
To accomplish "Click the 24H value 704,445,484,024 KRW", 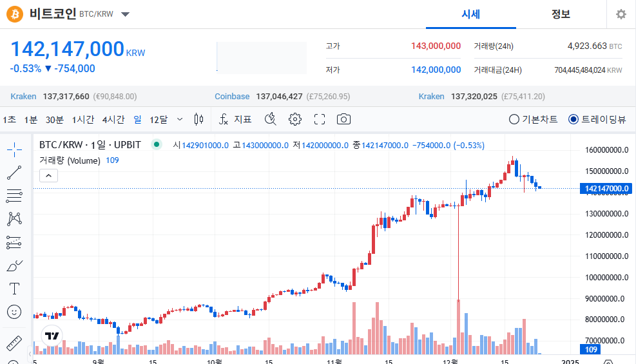I will 588,70.
